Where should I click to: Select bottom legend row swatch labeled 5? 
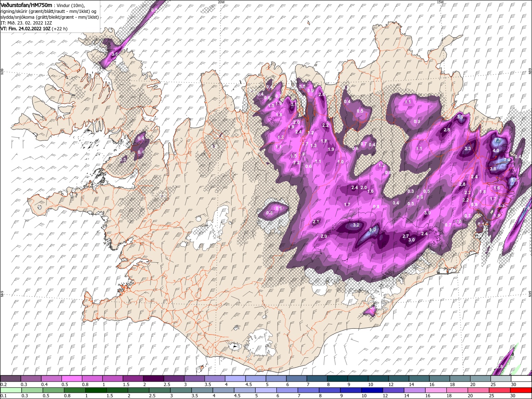coord(266,390)
